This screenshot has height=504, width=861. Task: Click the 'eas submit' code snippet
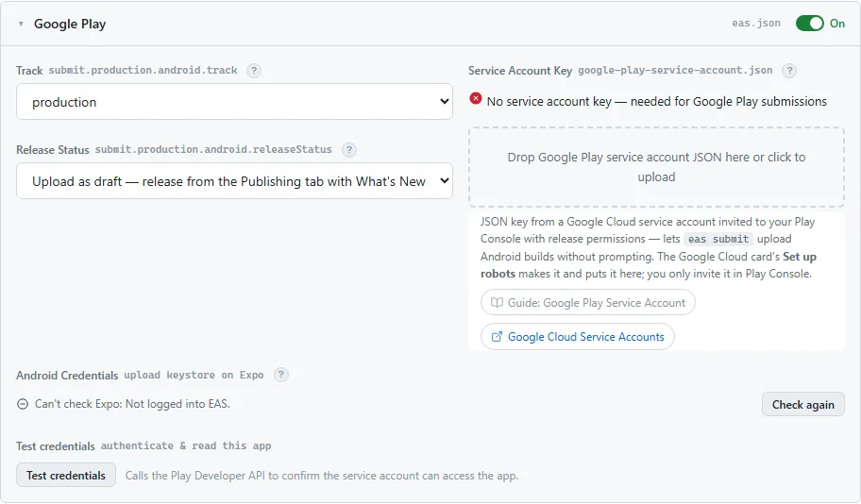click(718, 239)
